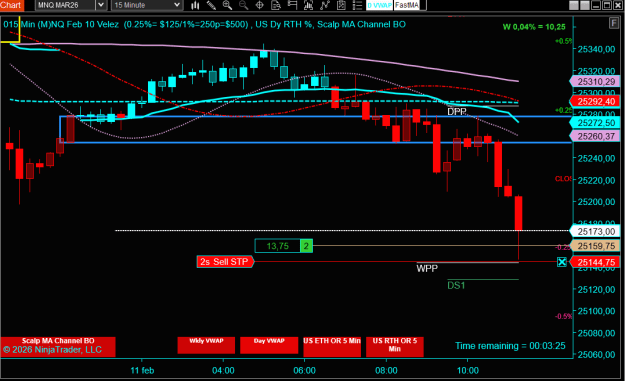Click the green position quantity 2 box

tap(306, 246)
